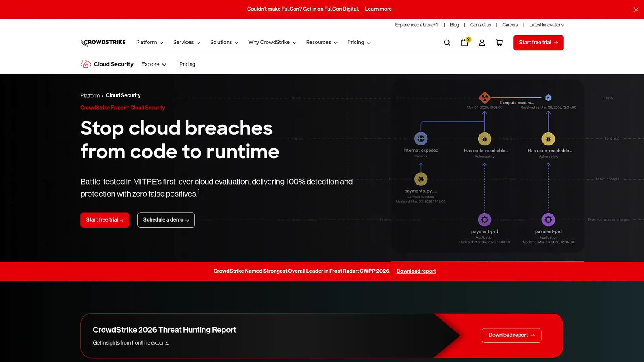
Task: Click the Platform breadcrumb link
Action: tap(90, 96)
